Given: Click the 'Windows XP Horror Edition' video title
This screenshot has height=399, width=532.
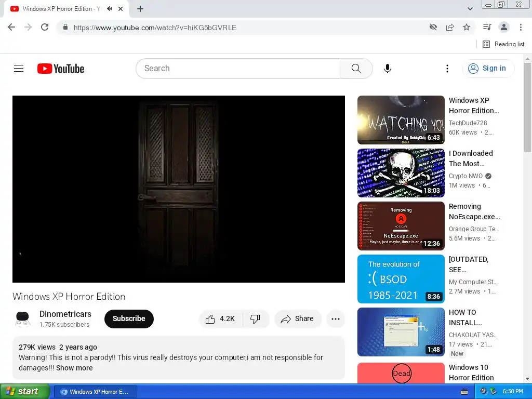Looking at the screenshot, I should coord(69,297).
